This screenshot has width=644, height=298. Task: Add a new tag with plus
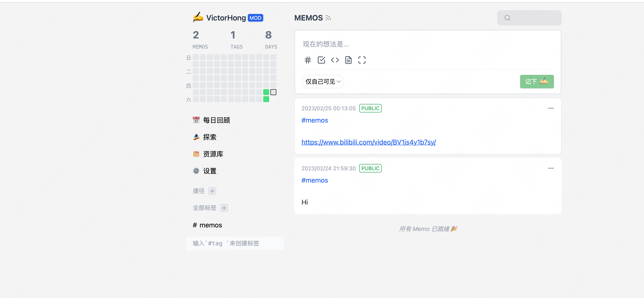pos(224,208)
